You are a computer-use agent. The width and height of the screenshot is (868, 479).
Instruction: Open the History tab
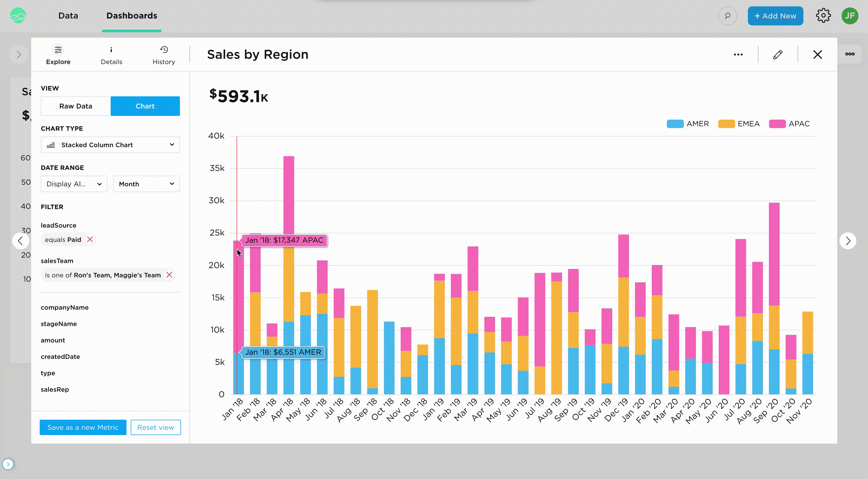click(x=164, y=55)
